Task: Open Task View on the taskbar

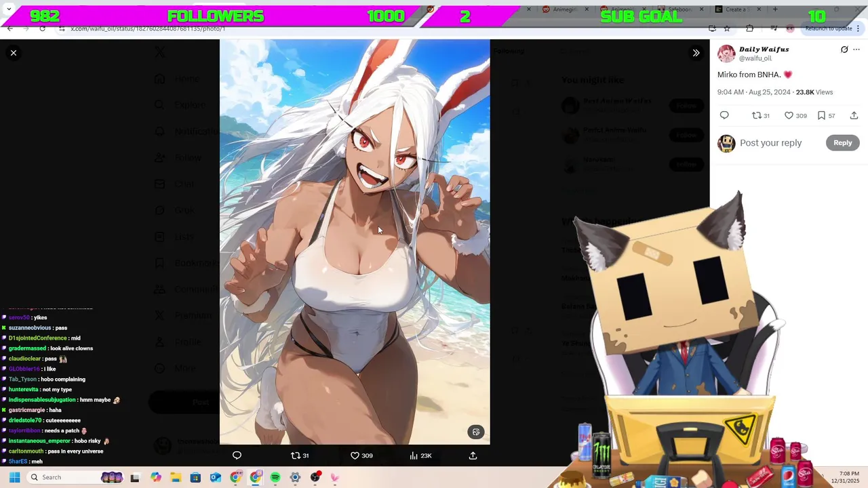Action: click(x=135, y=477)
